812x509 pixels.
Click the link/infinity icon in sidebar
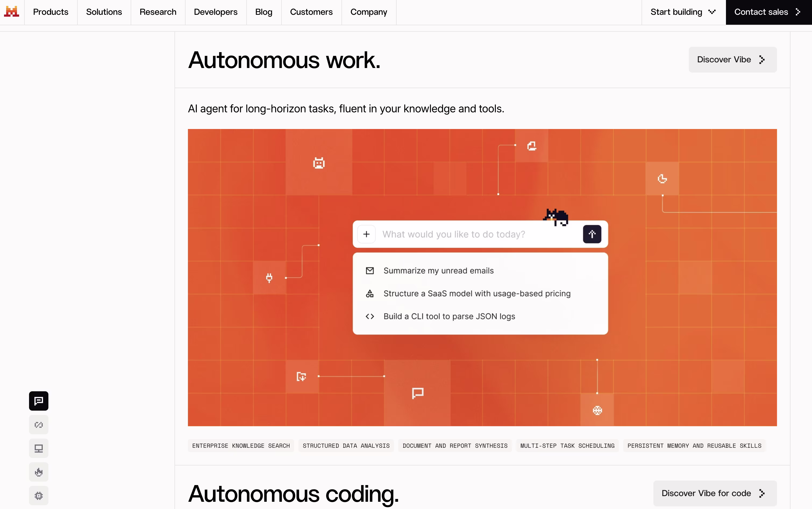[39, 425]
